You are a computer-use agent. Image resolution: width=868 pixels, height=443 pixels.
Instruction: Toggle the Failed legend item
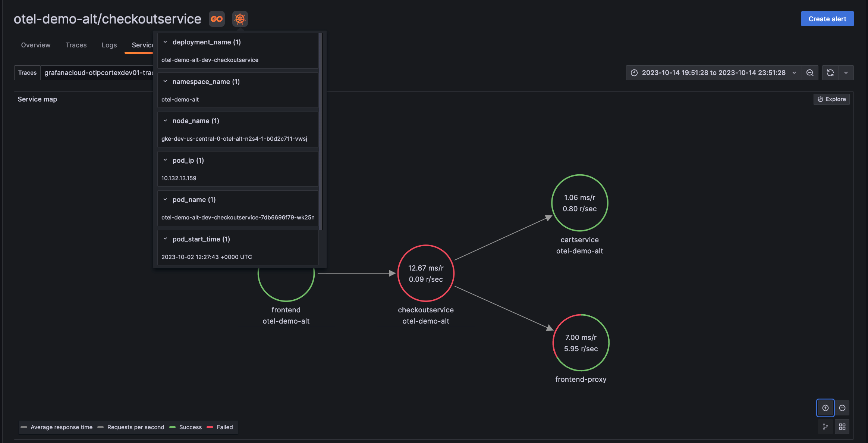pyautogui.click(x=224, y=427)
